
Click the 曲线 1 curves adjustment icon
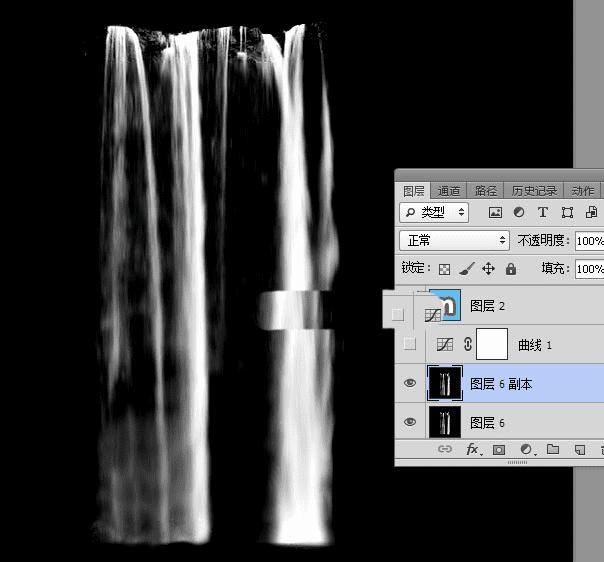[445, 344]
